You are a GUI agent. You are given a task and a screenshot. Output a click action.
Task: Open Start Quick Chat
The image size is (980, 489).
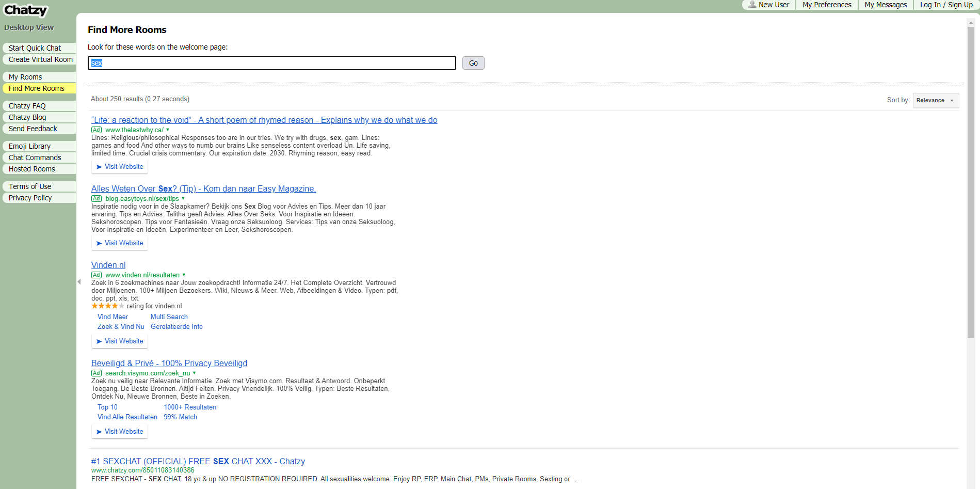(39, 48)
